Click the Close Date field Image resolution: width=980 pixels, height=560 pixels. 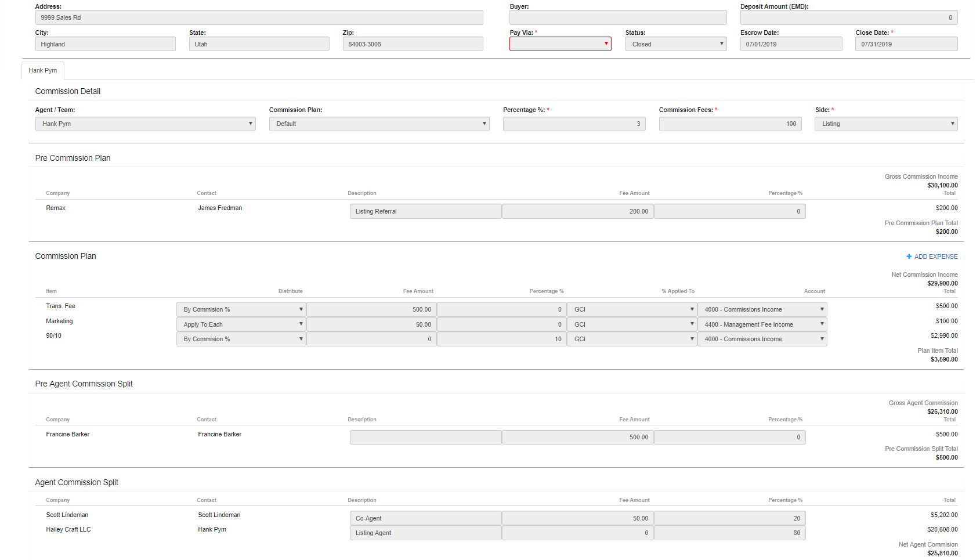pyautogui.click(x=906, y=44)
